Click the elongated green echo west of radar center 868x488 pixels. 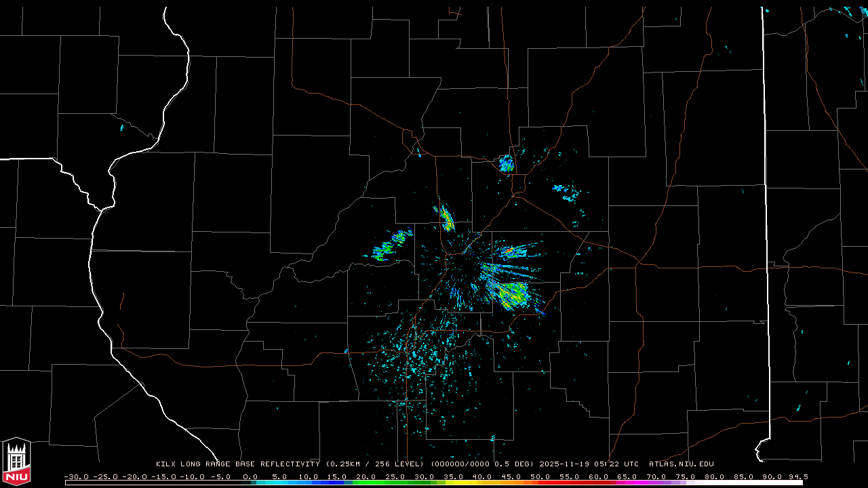point(391,246)
